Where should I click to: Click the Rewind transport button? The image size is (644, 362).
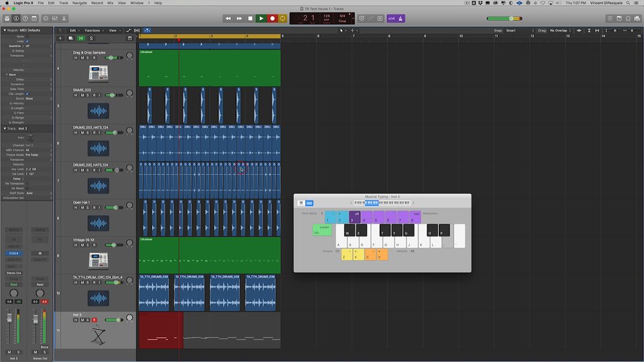point(228,19)
